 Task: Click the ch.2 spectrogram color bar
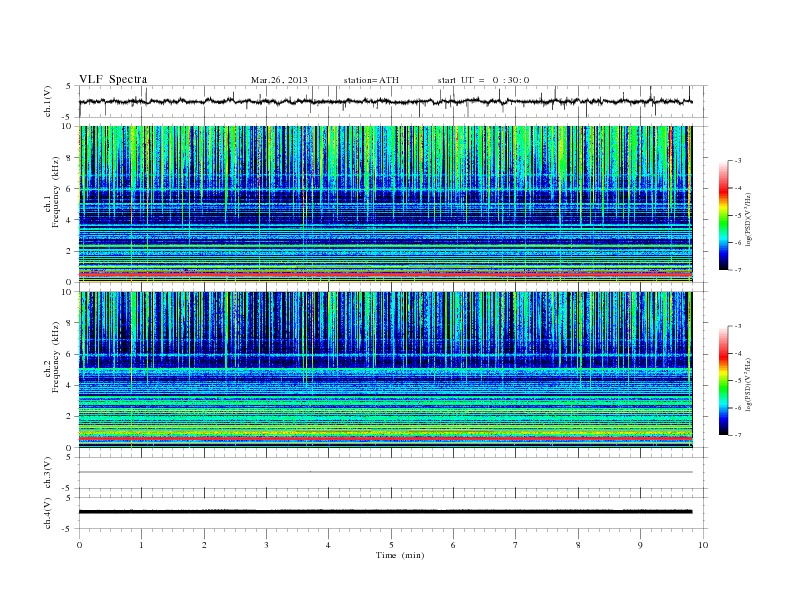[724, 380]
